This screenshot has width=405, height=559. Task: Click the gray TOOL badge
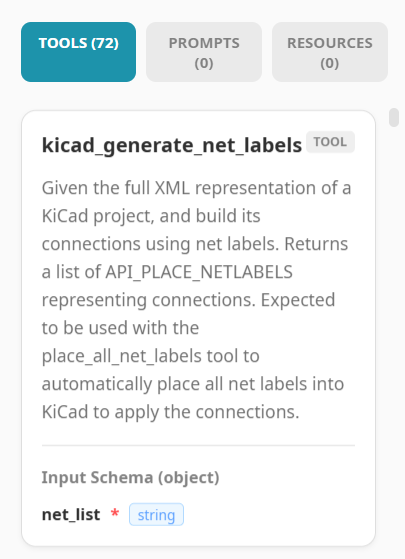330,142
